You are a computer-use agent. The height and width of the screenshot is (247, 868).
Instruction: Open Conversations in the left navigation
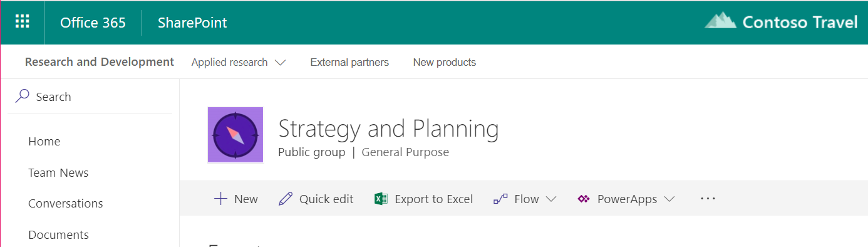click(x=66, y=203)
